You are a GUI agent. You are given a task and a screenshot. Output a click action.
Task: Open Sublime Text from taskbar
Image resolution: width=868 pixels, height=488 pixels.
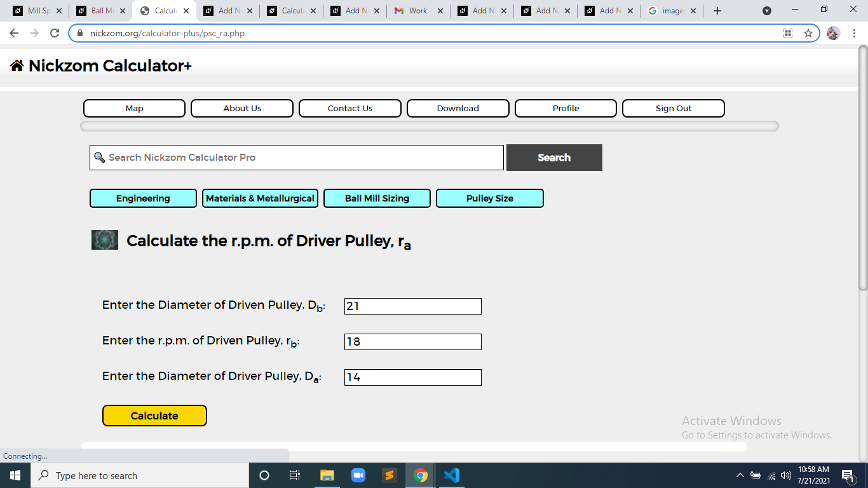coord(390,475)
